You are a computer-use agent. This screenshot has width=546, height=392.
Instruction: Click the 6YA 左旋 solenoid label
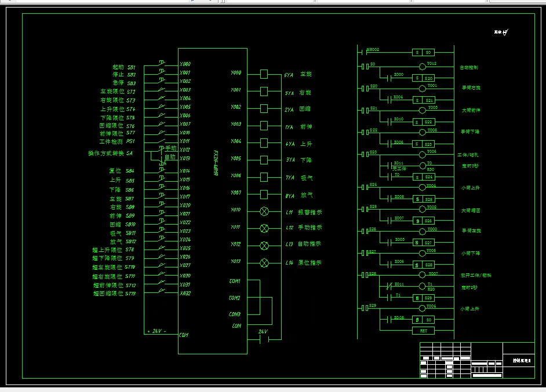298,75
